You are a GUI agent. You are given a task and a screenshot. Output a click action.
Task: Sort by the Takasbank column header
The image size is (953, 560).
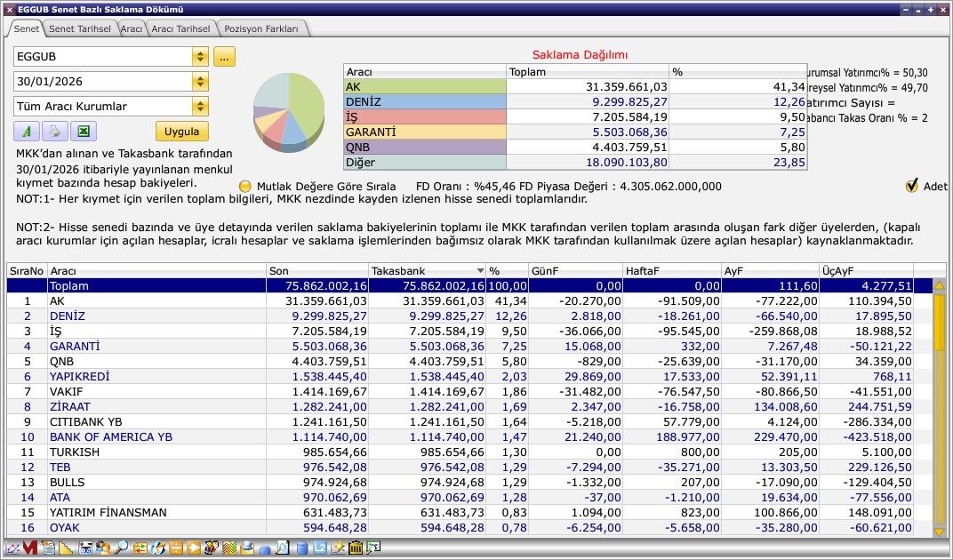click(x=427, y=270)
